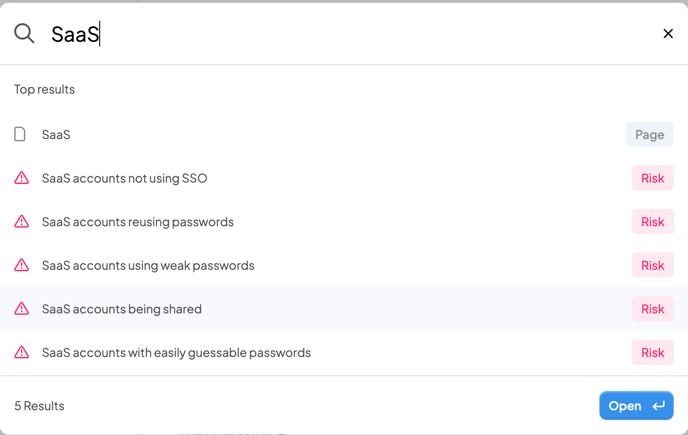
Task: Click into the SaaS search input field
Action: click(351, 34)
